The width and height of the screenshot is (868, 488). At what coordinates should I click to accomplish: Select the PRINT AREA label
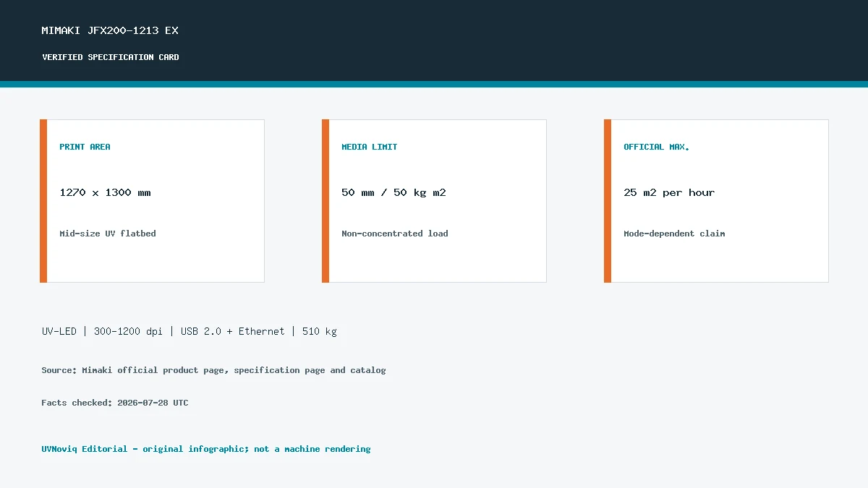click(85, 147)
